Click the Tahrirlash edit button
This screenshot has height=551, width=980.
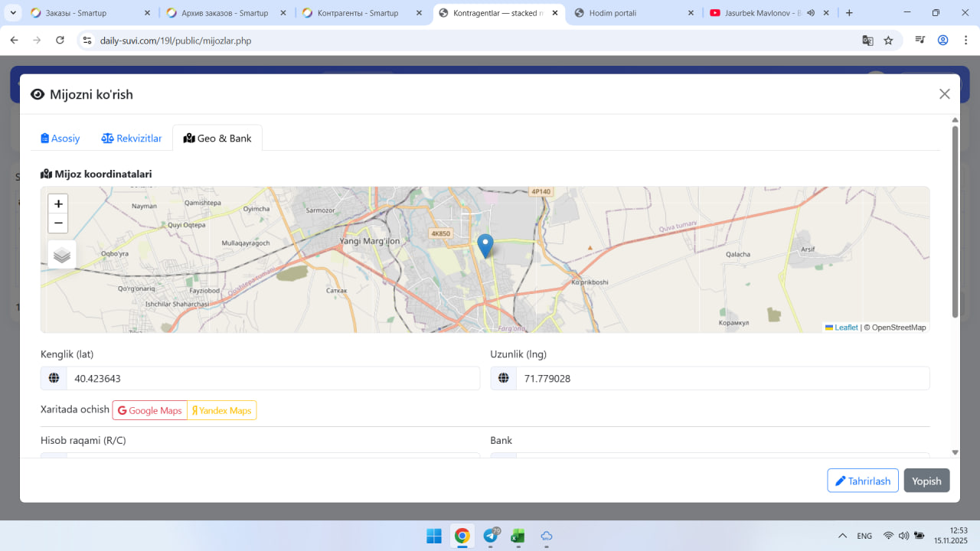(862, 481)
